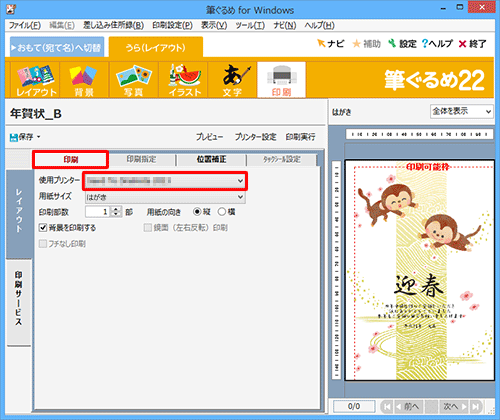
Task: Click the app icon in title bar
Action: (x=11, y=9)
